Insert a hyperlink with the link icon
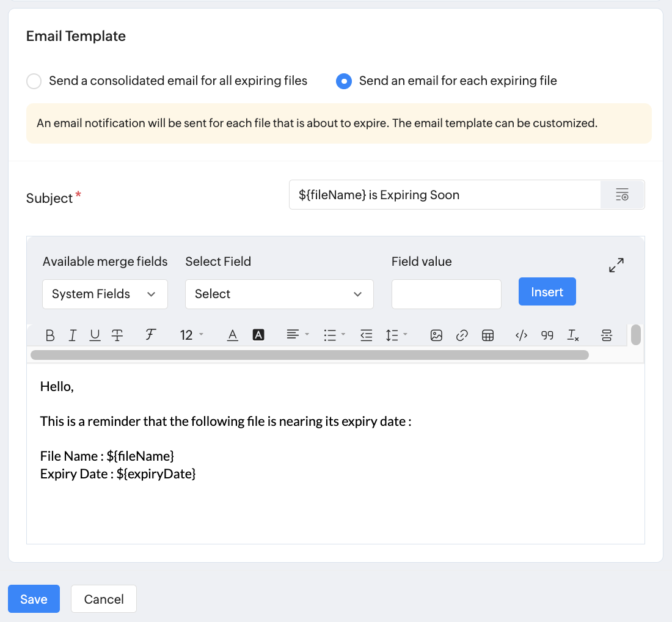Image resolution: width=672 pixels, height=622 pixels. tap(462, 335)
